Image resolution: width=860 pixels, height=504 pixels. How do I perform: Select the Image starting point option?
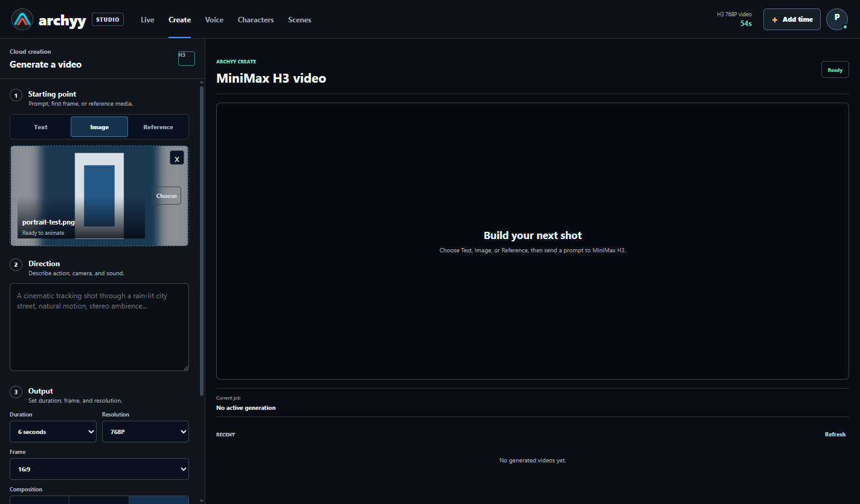coord(99,127)
